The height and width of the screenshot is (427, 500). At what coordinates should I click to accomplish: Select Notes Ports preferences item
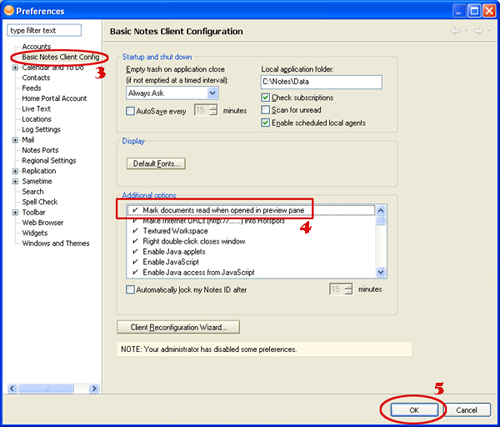tap(40, 150)
